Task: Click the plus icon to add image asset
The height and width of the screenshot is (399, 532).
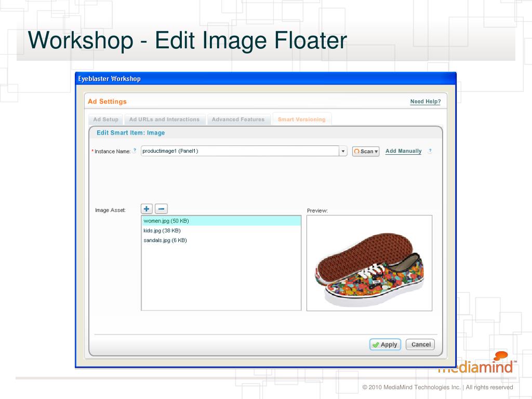Action: 147,209
